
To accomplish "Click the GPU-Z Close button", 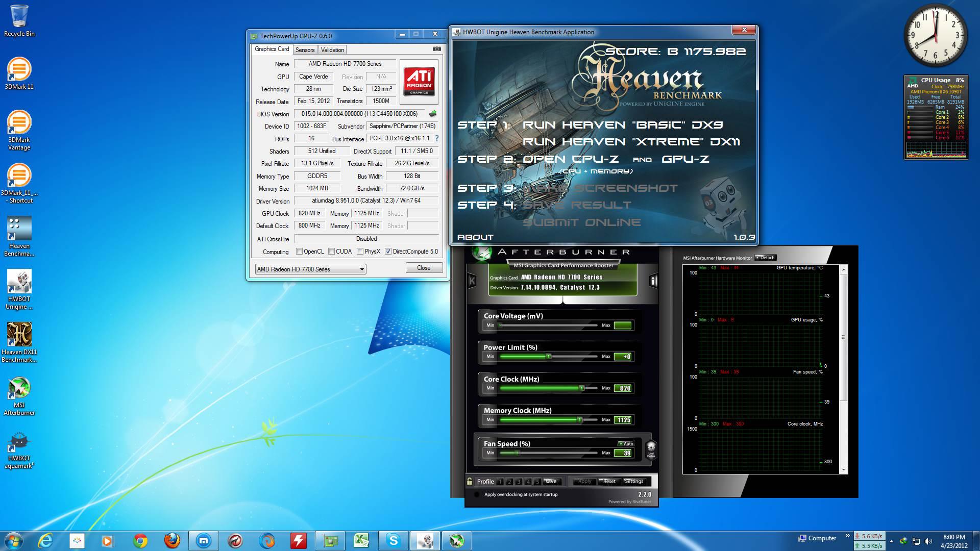I will coord(424,268).
